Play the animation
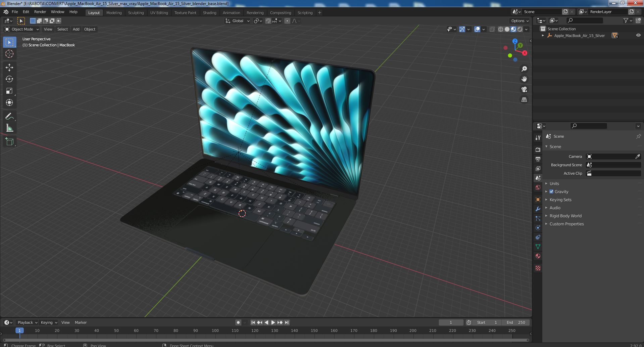Screen dimensions: 644x347 tap(273, 322)
